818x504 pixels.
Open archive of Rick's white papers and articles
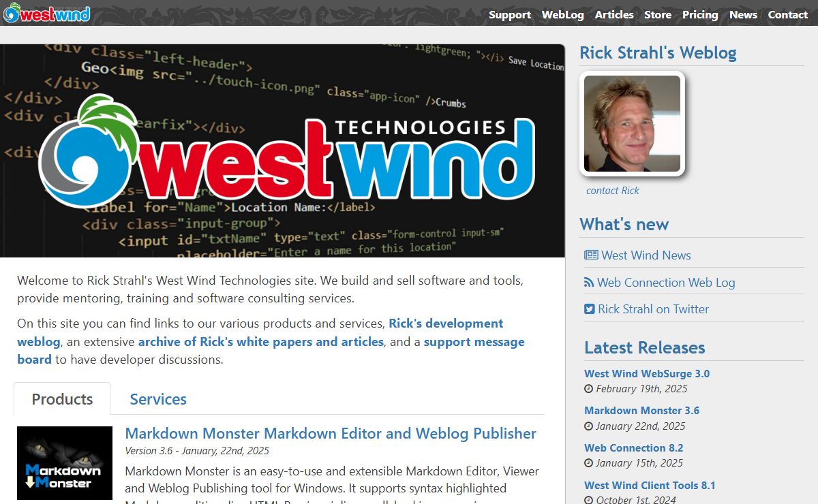click(x=261, y=342)
